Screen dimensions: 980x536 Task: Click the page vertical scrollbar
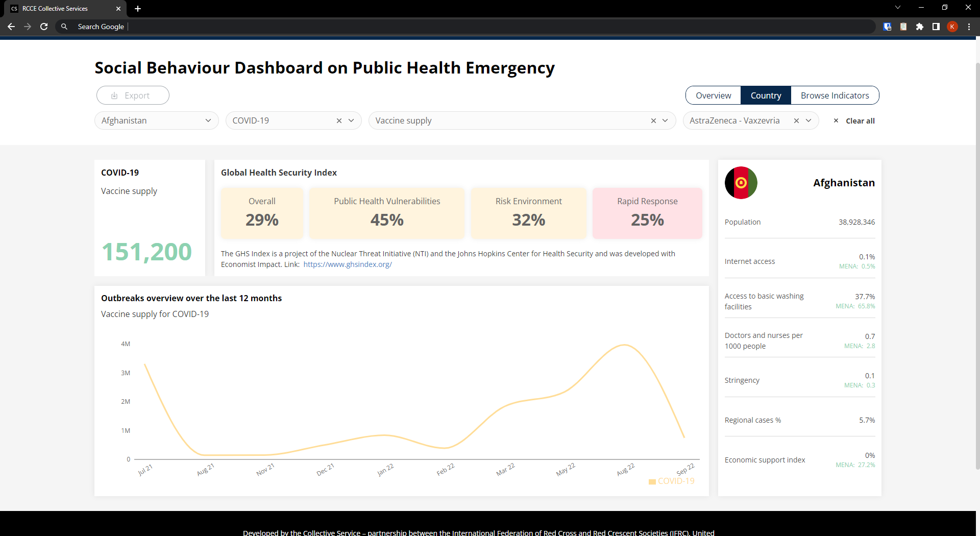(977, 265)
